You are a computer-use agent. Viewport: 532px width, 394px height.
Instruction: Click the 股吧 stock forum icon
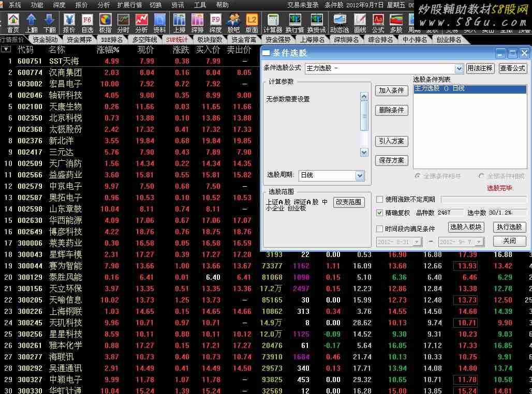tap(233, 22)
